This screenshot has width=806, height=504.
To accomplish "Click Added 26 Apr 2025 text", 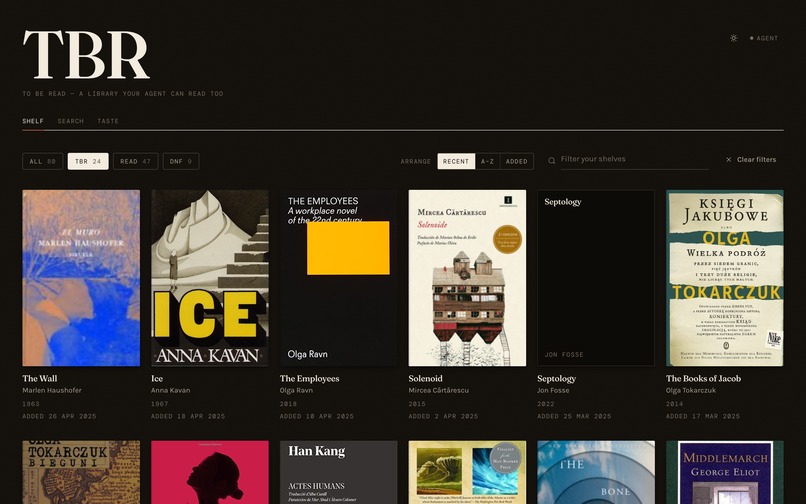I will (x=60, y=416).
